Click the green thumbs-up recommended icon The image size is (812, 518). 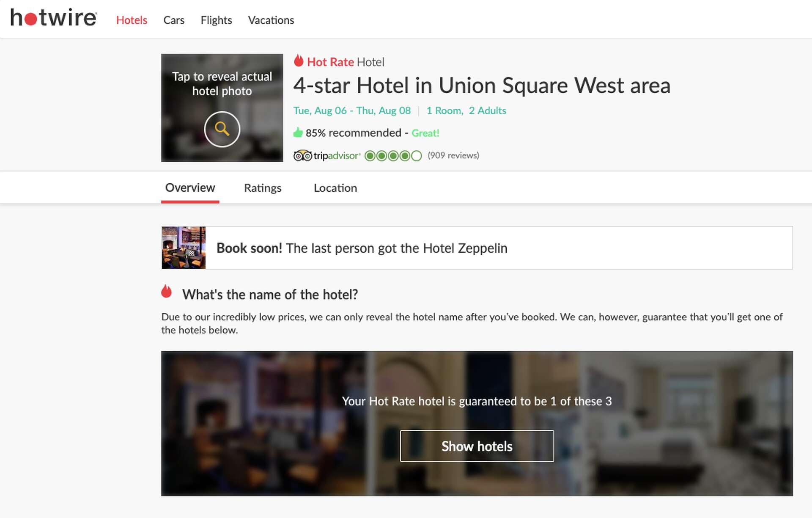coord(298,133)
